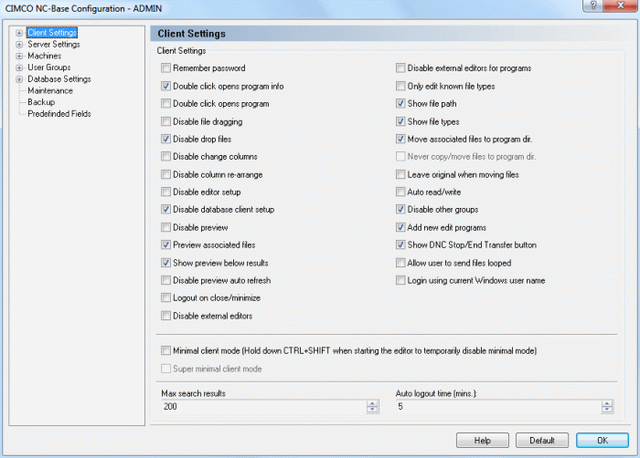Viewport: 640px width, 458px height.
Task: Expand the Client Settings tree node
Action: coord(19,33)
